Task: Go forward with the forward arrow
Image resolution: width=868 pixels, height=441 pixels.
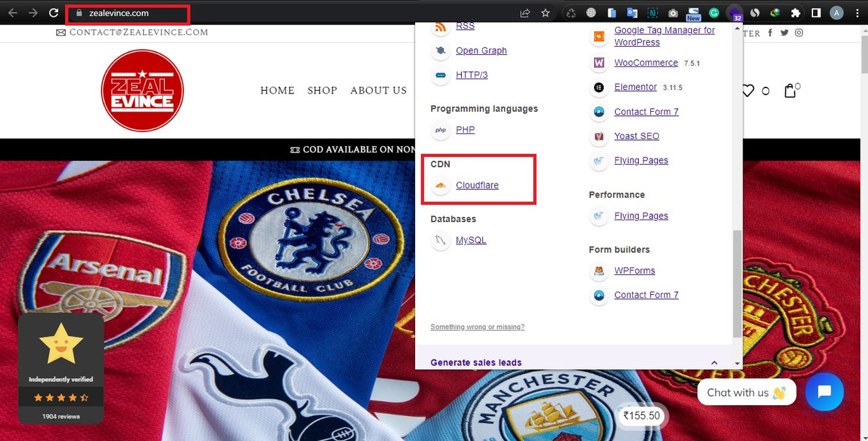Action: click(x=33, y=13)
